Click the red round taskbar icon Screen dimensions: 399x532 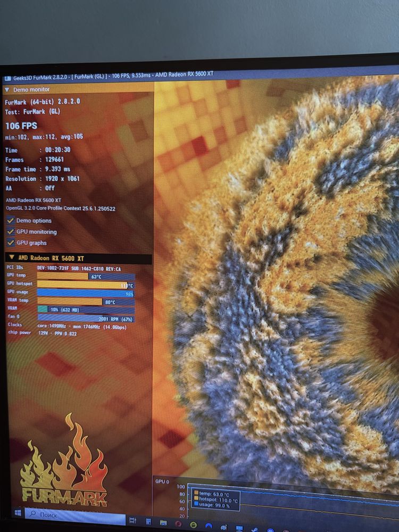pos(178,524)
